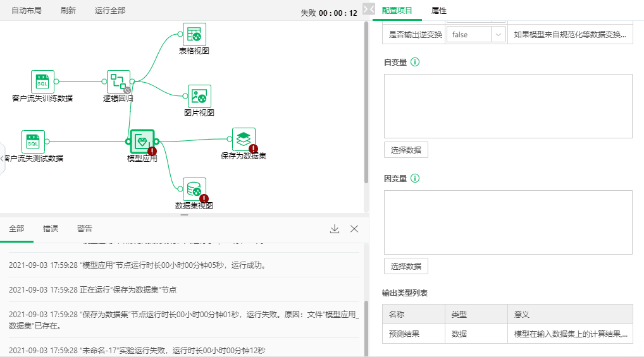Show info for 自变量
Screen dimensions: 644x357
pos(415,62)
